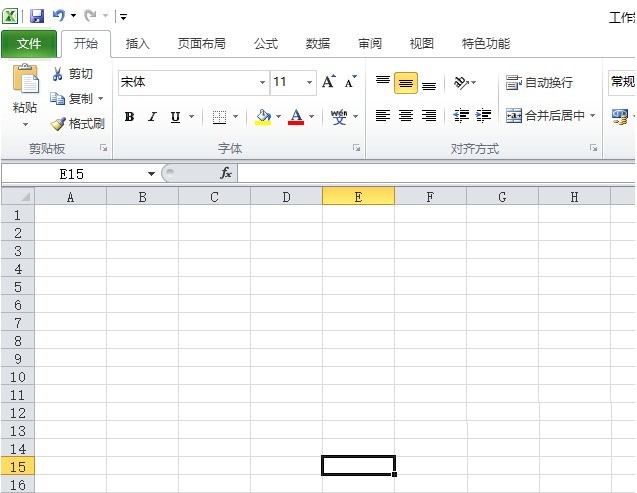Undo the last action
This screenshot has width=637, height=493.
(59, 16)
